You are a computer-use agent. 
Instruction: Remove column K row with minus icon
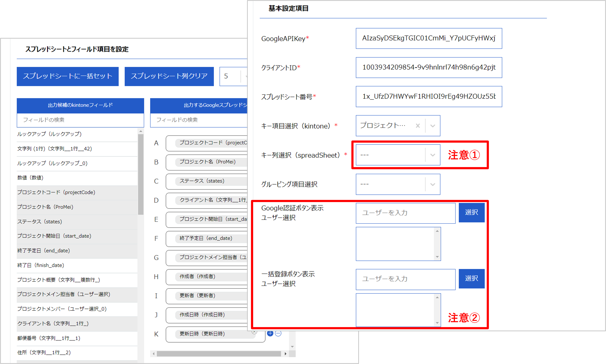pyautogui.click(x=278, y=334)
